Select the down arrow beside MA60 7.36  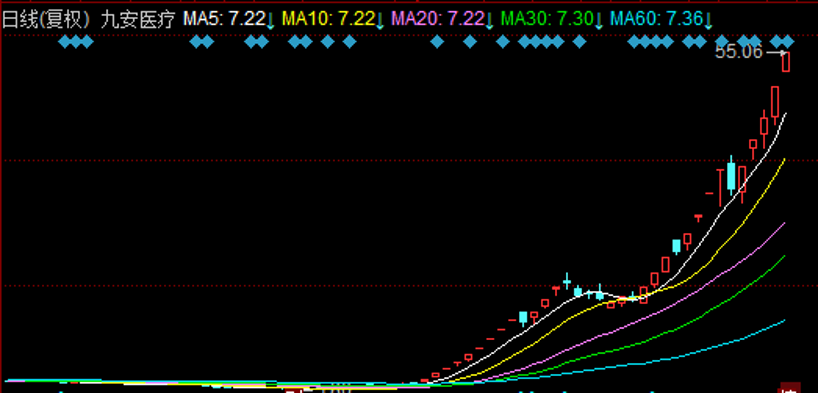[708, 21]
